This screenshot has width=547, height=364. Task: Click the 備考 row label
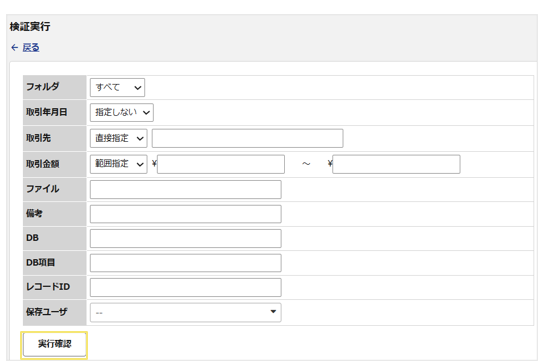point(34,213)
